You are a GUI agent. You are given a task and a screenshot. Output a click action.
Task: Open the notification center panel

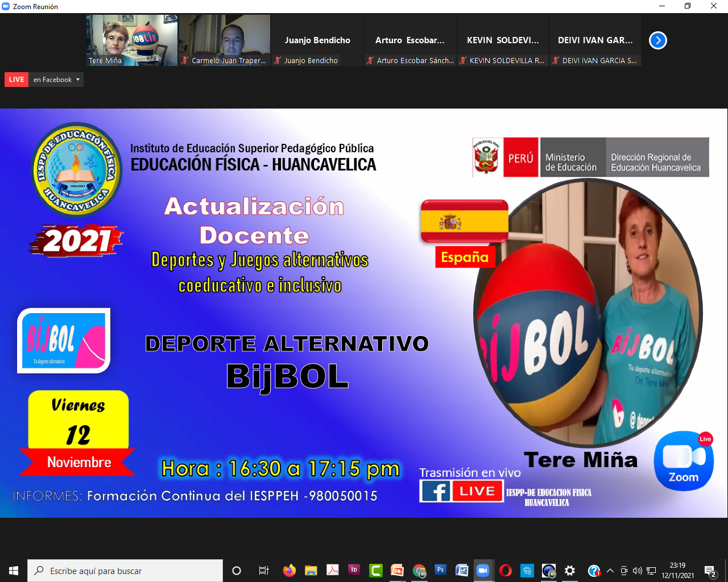click(x=710, y=571)
